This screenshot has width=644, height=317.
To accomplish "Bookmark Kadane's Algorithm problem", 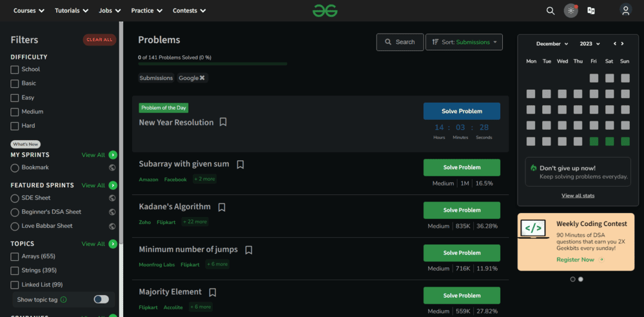I will 222,207.
